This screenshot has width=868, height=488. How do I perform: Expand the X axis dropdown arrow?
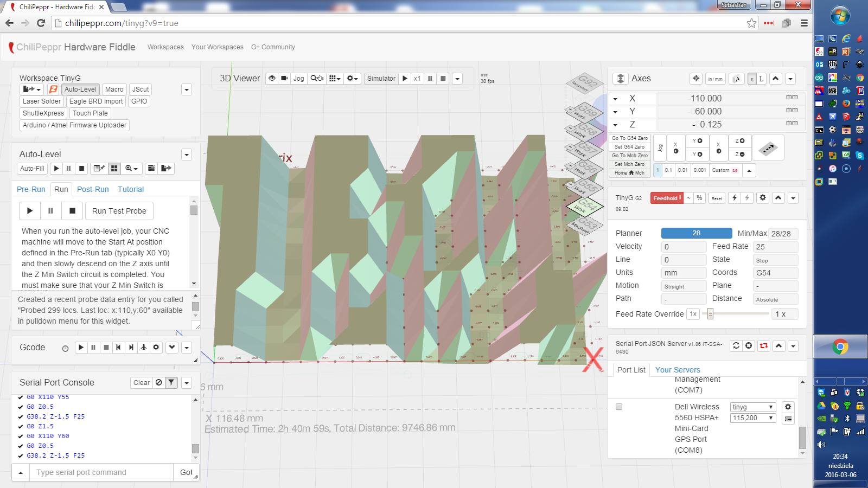coord(615,99)
